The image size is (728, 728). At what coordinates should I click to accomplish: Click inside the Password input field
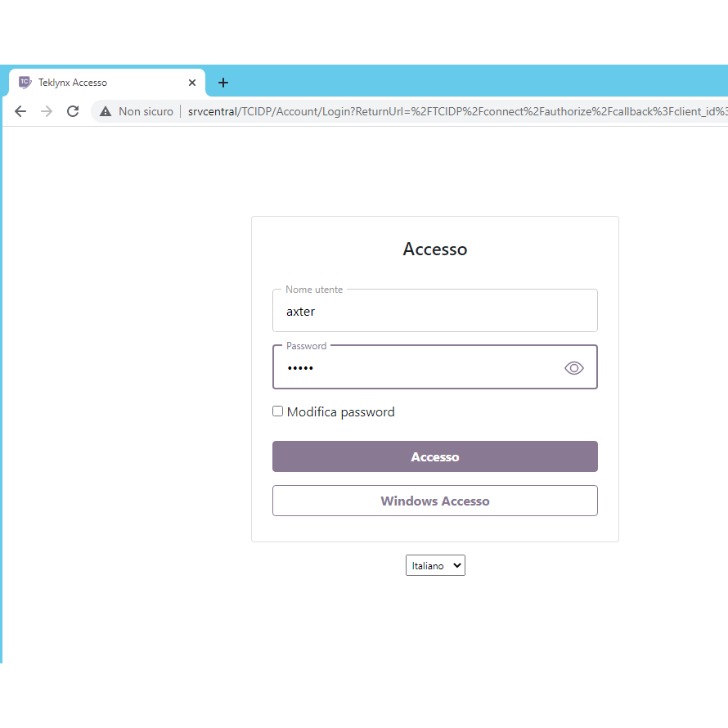pyautogui.click(x=417, y=368)
